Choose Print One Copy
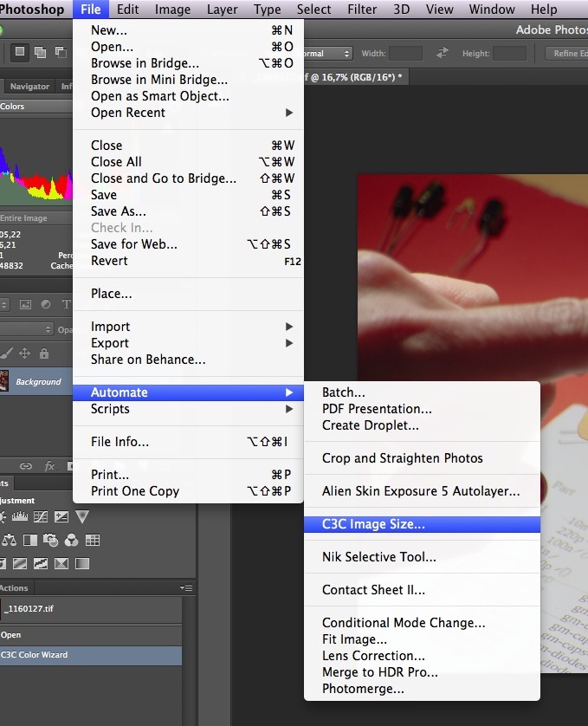This screenshot has width=588, height=726. [x=189, y=491]
